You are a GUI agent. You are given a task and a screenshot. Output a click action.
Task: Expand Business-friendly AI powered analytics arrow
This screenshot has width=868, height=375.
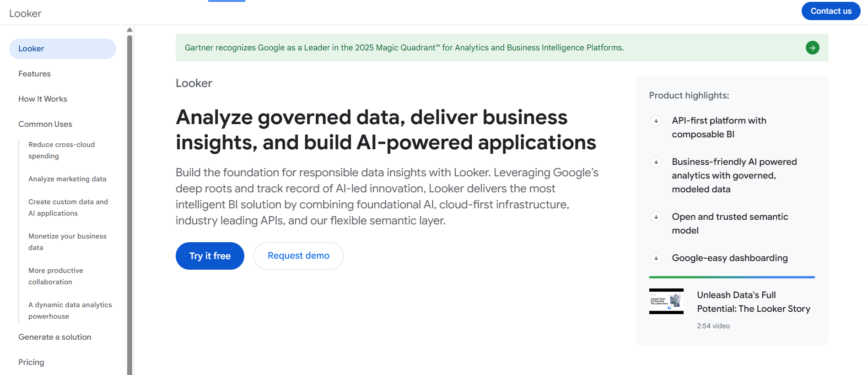[656, 162]
